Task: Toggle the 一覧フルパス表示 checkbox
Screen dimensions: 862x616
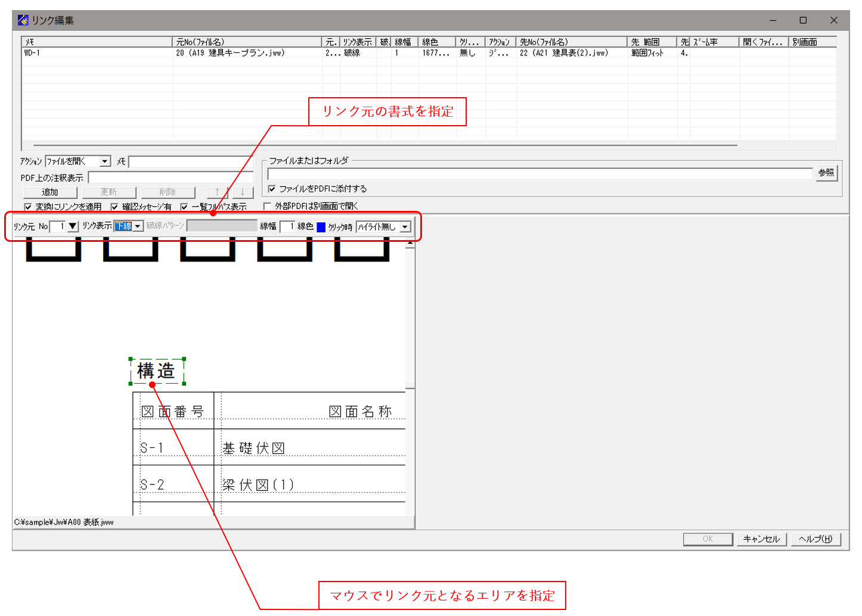Action: tap(184, 206)
